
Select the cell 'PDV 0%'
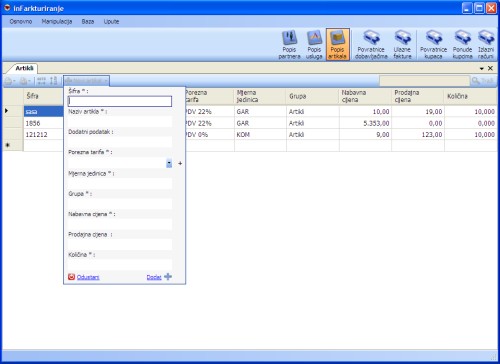(x=210, y=135)
